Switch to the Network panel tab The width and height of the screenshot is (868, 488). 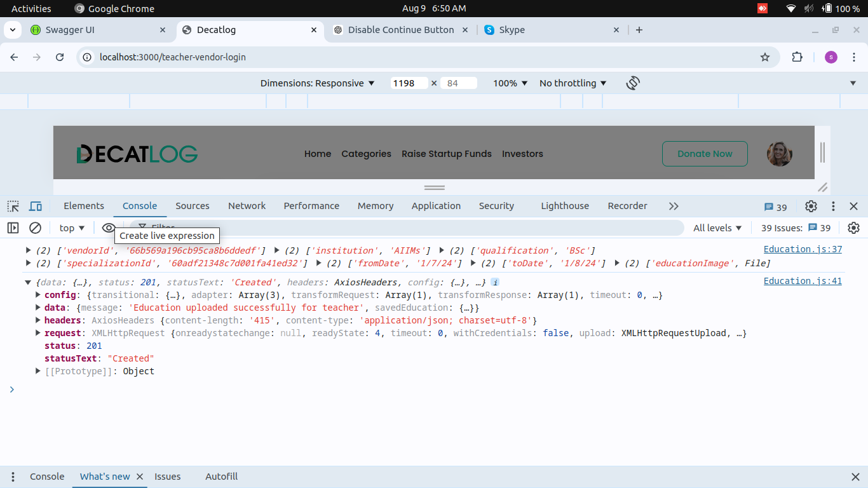point(247,206)
